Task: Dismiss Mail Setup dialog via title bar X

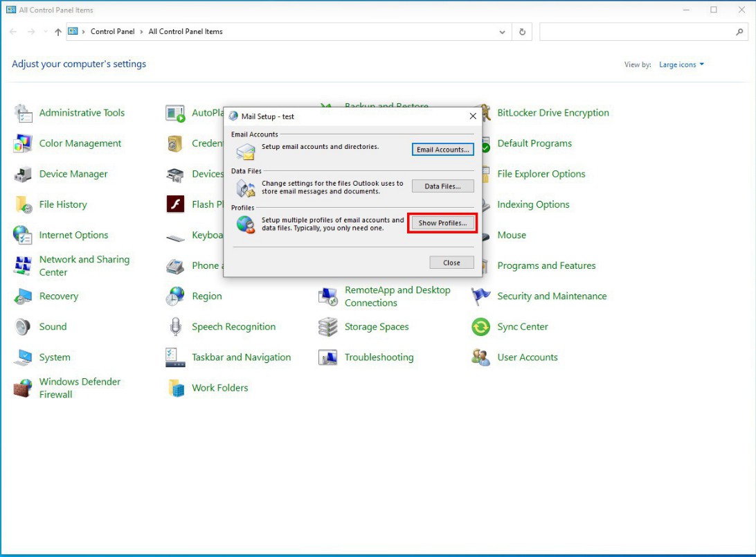Action: [472, 116]
